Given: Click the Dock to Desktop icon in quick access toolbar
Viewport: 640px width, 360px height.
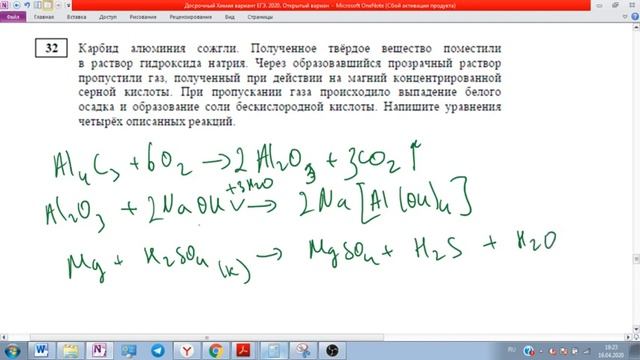Looking at the screenshot, I should pos(38,5).
